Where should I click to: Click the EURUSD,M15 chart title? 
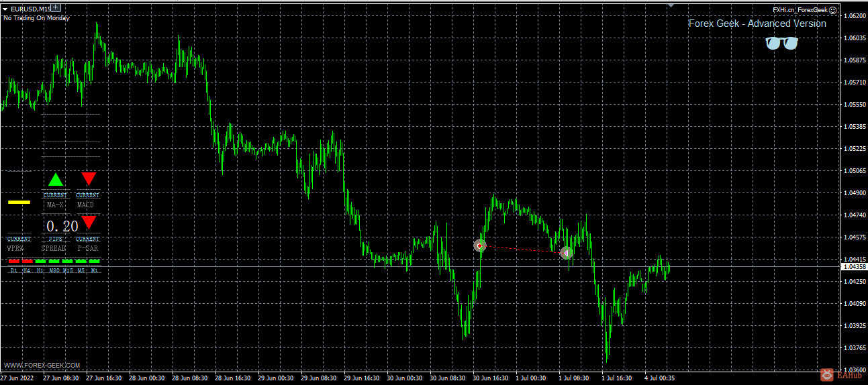30,9
